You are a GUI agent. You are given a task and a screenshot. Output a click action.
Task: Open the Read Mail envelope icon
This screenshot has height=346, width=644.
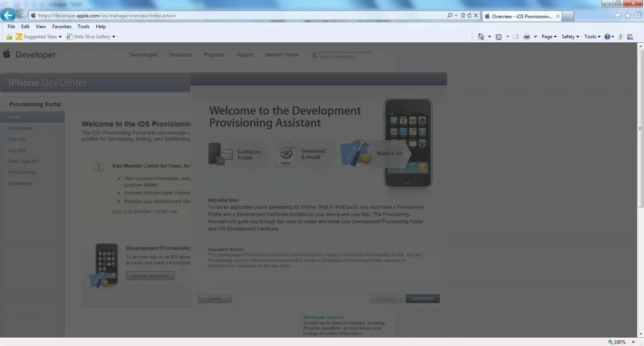[516, 36]
